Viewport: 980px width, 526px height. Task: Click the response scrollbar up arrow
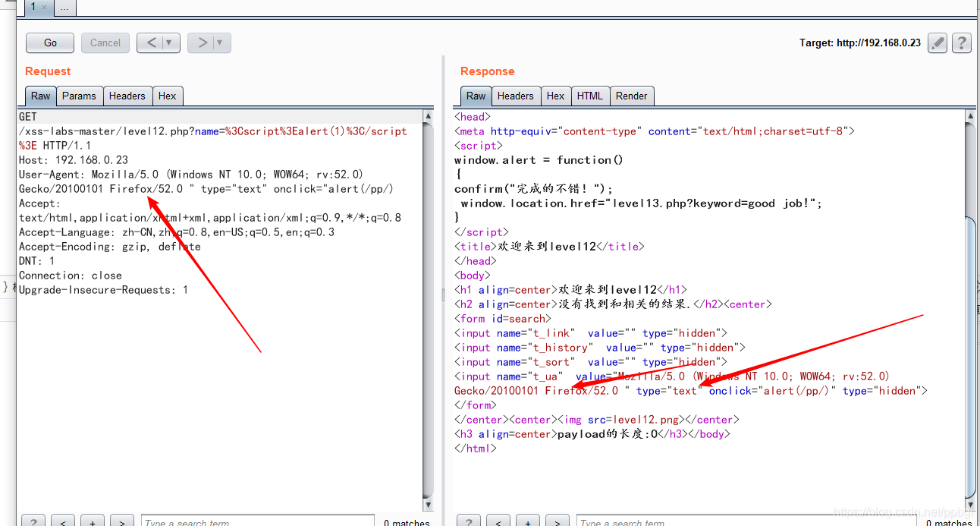point(969,116)
